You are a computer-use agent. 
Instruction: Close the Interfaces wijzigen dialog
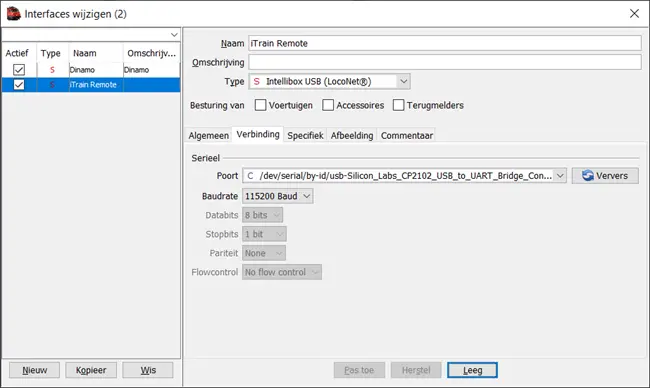634,13
